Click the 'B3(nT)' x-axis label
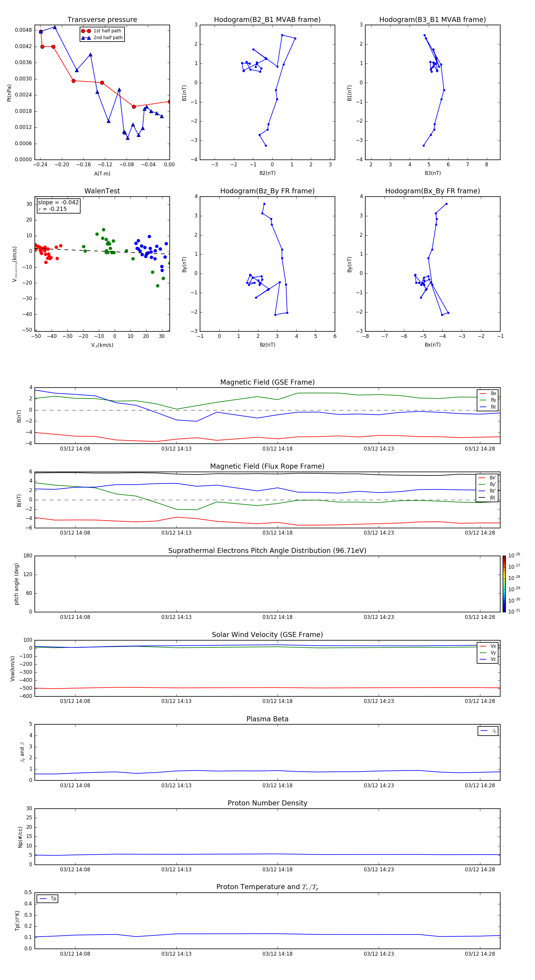Screen dimensions: 535x980 pos(432,173)
